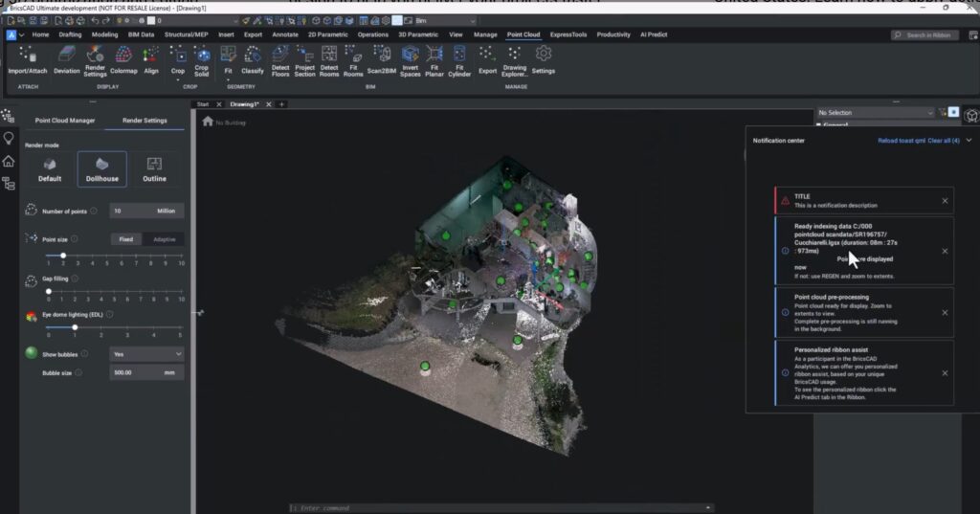The image size is (980, 514).
Task: Activate the Crop tool
Action: click(178, 59)
